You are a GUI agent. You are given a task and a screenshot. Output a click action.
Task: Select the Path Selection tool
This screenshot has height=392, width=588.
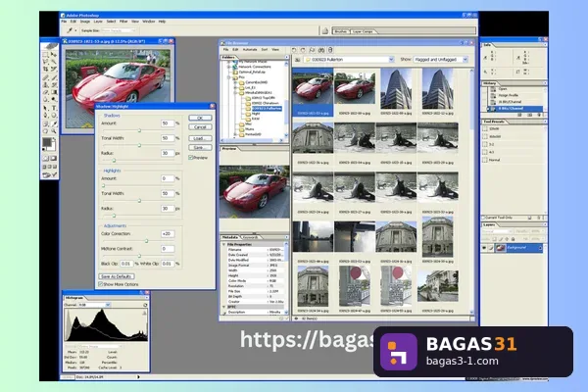pyautogui.click(x=45, y=108)
